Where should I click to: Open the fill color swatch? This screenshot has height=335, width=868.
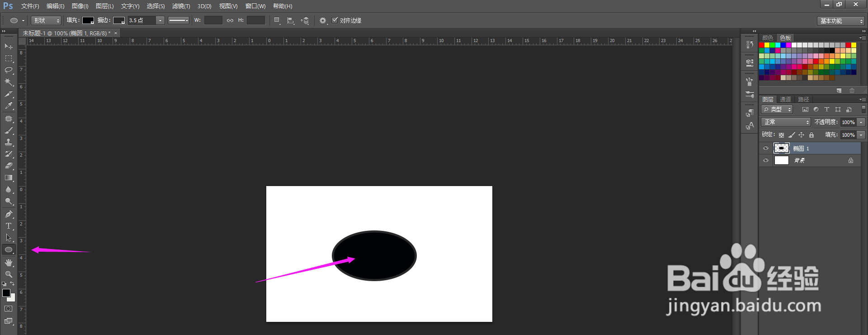88,20
